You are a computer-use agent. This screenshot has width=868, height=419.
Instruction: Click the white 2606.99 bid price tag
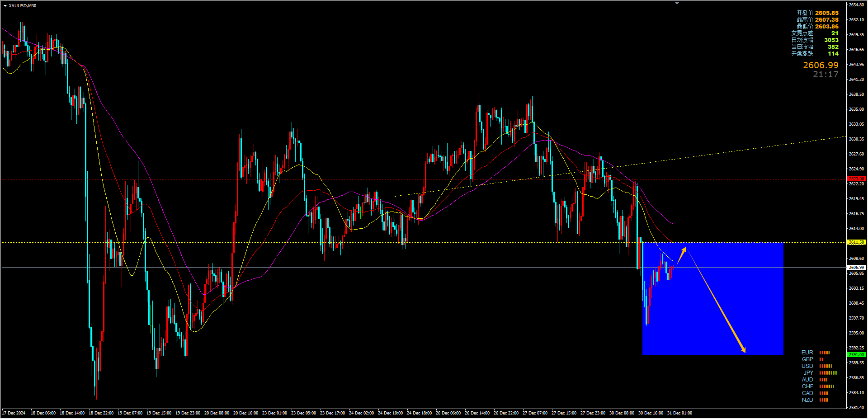(x=856, y=268)
